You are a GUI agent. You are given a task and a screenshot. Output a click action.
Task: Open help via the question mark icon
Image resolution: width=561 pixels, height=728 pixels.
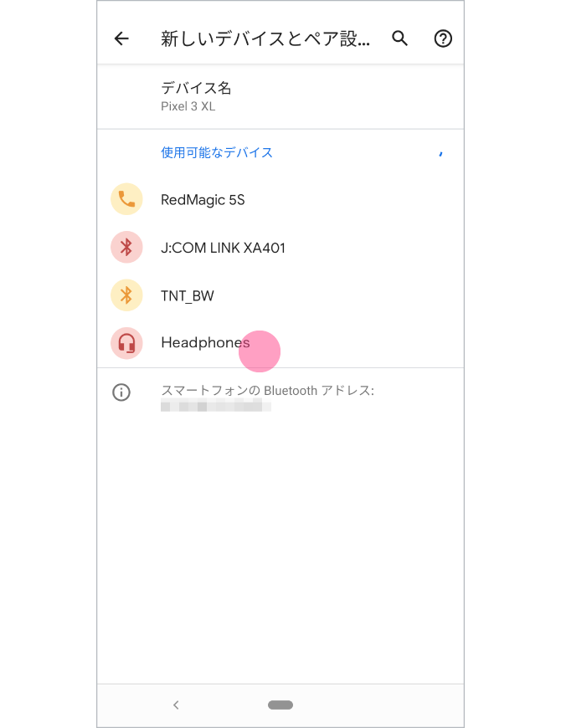(443, 38)
